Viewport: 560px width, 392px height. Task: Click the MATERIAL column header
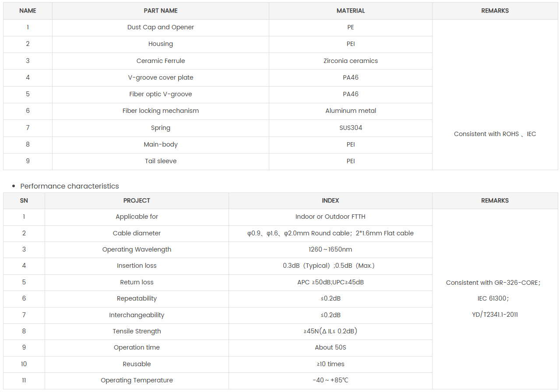point(350,10)
